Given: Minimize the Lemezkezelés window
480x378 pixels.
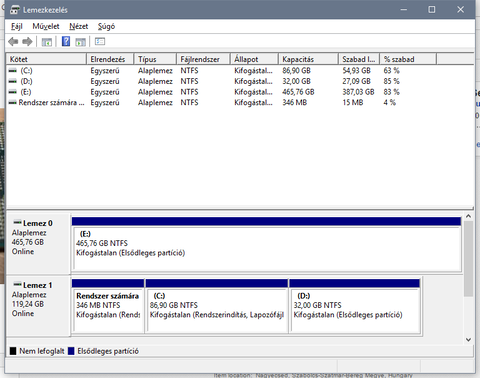Looking at the screenshot, I should click(x=404, y=10).
